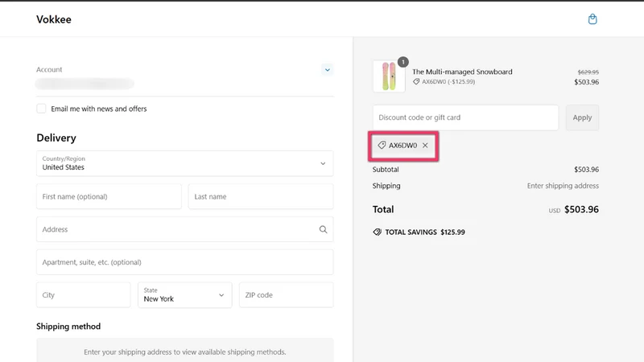Screen dimensions: 644x362
Task: Click the Total amount $503.96 in bold
Action: tap(581, 210)
